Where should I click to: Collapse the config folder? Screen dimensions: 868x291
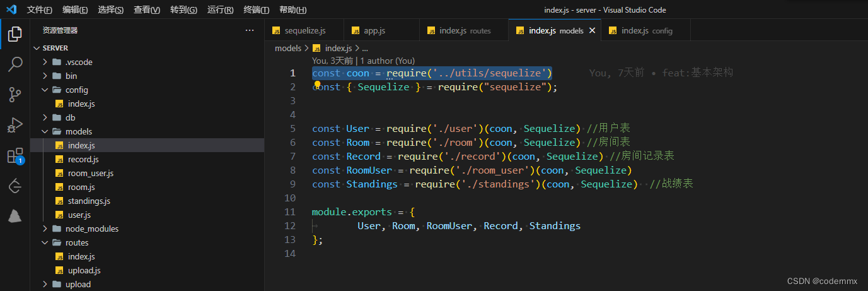tap(46, 90)
